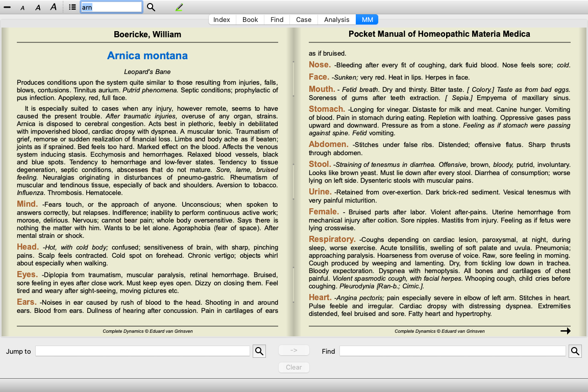Screen dimensions: 588x392
Task: Click the Find search magnifier button
Action: point(575,351)
